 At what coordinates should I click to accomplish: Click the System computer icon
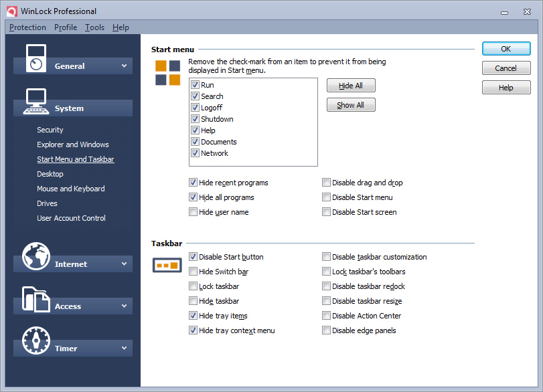point(35,100)
